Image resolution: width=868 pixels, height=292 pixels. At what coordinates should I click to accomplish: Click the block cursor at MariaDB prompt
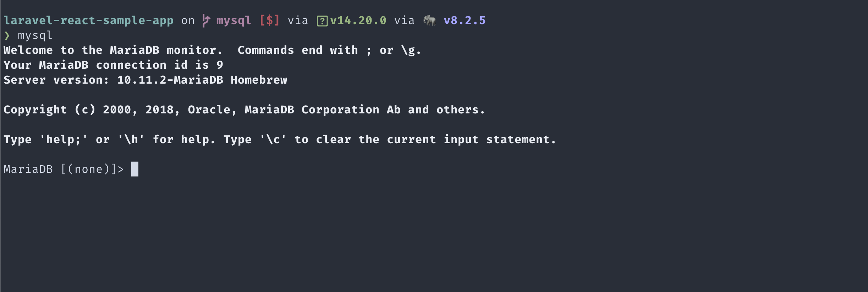point(135,169)
